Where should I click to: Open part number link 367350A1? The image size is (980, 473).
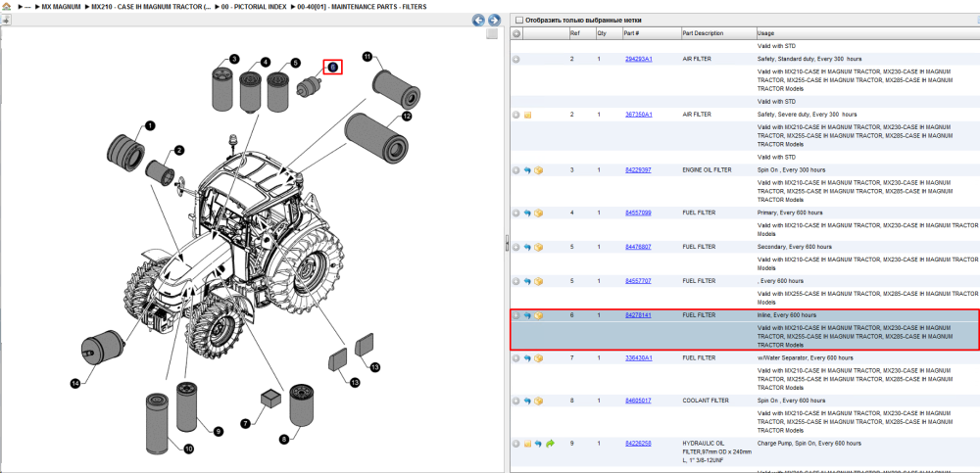point(638,115)
